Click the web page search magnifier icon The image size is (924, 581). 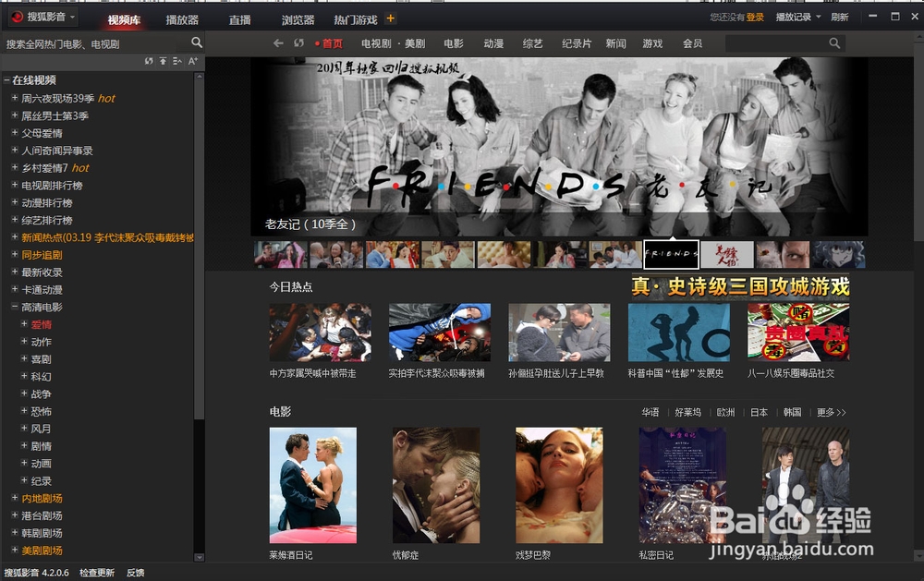pos(834,43)
